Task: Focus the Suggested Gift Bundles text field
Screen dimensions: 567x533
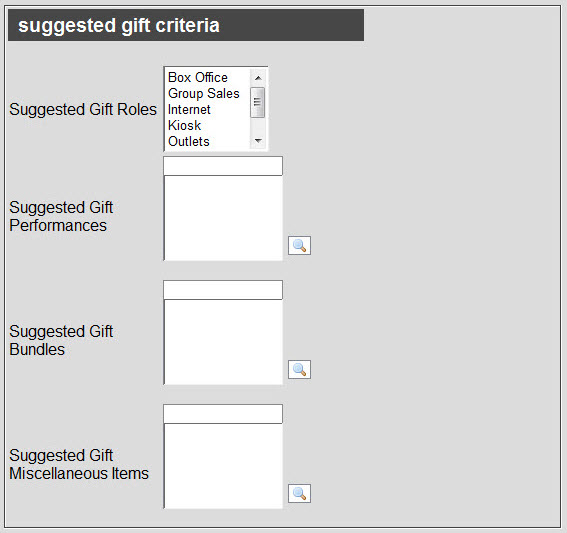Action: pos(223,290)
